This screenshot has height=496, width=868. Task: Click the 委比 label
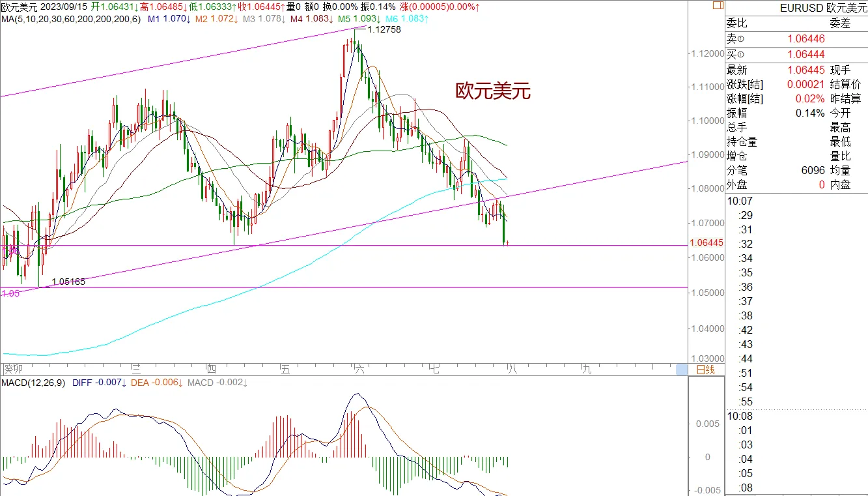(x=737, y=23)
